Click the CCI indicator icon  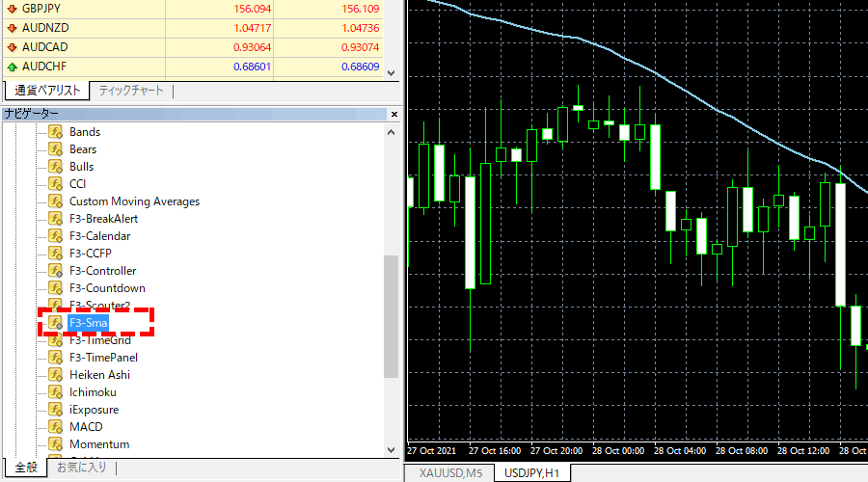click(56, 184)
